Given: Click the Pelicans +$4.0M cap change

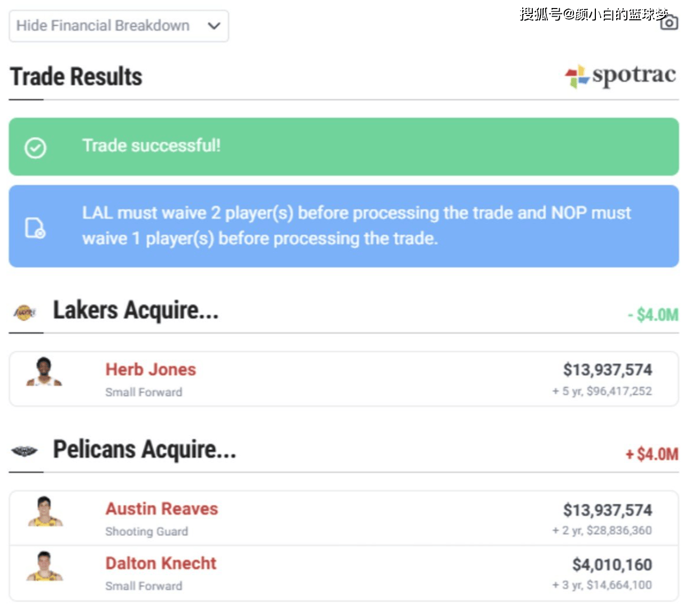Looking at the screenshot, I should [x=651, y=454].
